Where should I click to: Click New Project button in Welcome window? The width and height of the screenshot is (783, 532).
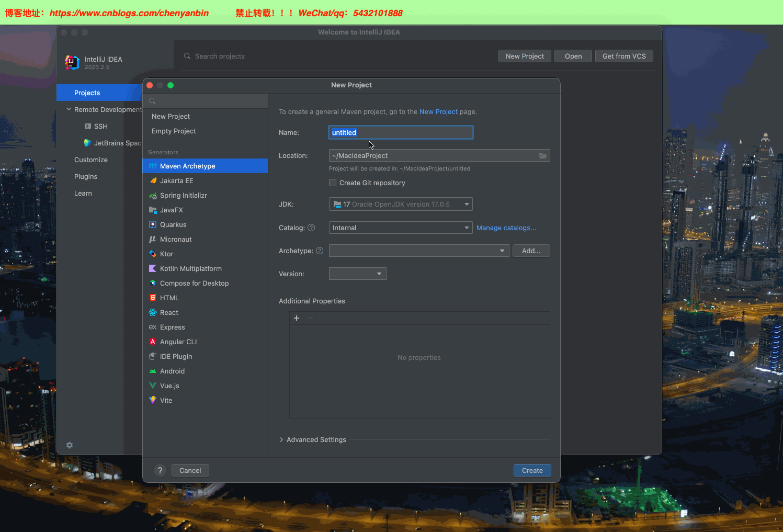pos(525,56)
